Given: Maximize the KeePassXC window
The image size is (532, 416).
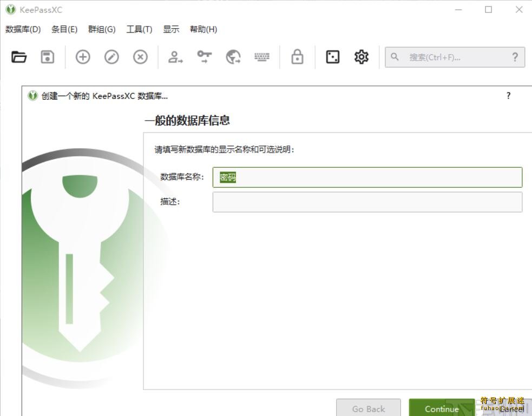Looking at the screenshot, I should coord(489,10).
